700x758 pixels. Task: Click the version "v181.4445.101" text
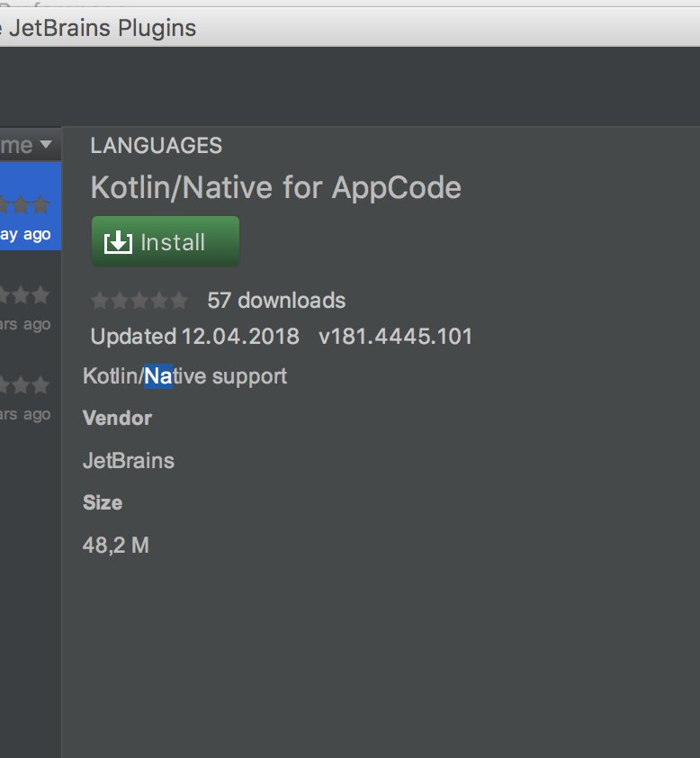(395, 336)
